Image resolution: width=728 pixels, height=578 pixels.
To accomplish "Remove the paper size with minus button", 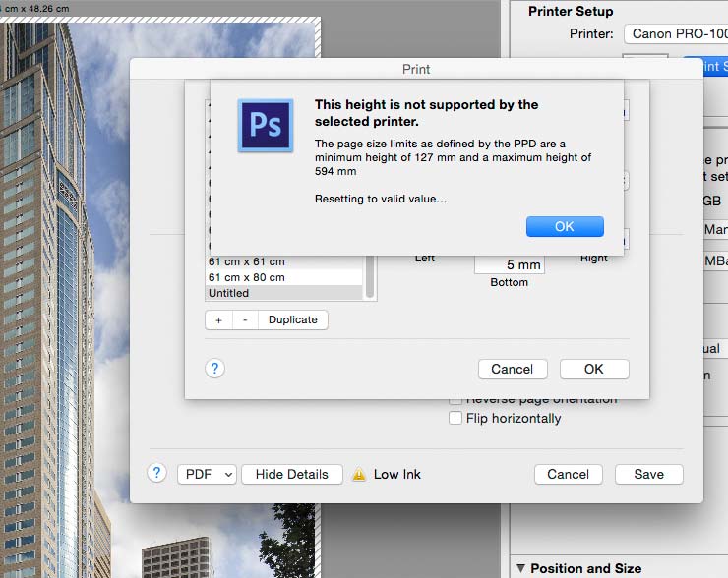I will click(245, 320).
